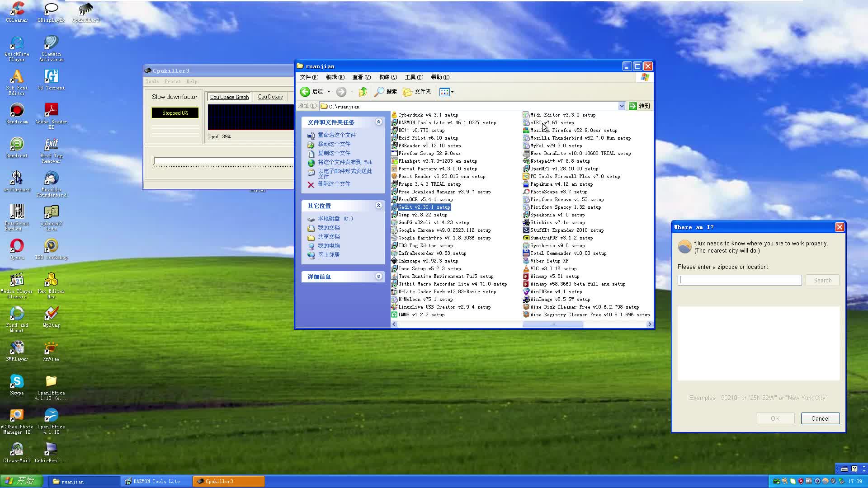The height and width of the screenshot is (488, 868).
Task: Click the 后退 (Back) navigation icon
Action: click(306, 92)
